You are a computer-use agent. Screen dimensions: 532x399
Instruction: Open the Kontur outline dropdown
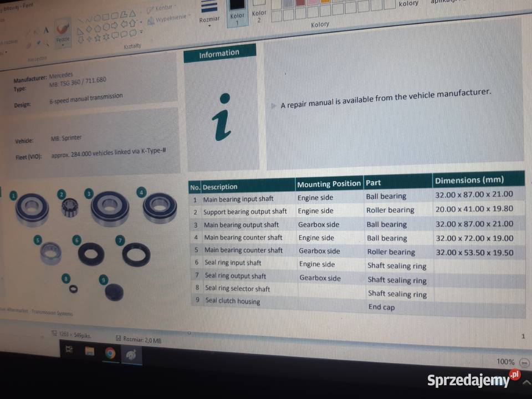coord(162,8)
